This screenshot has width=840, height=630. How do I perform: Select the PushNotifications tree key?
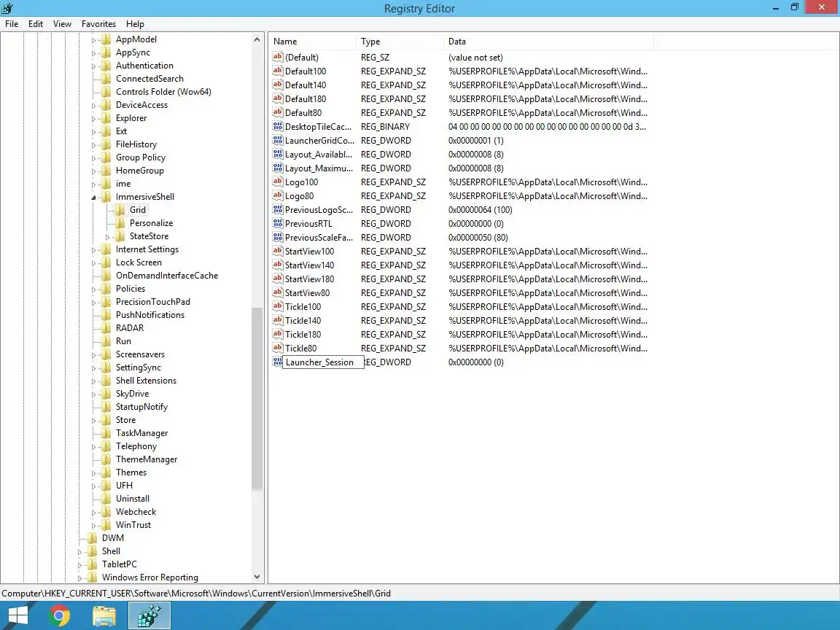(150, 315)
